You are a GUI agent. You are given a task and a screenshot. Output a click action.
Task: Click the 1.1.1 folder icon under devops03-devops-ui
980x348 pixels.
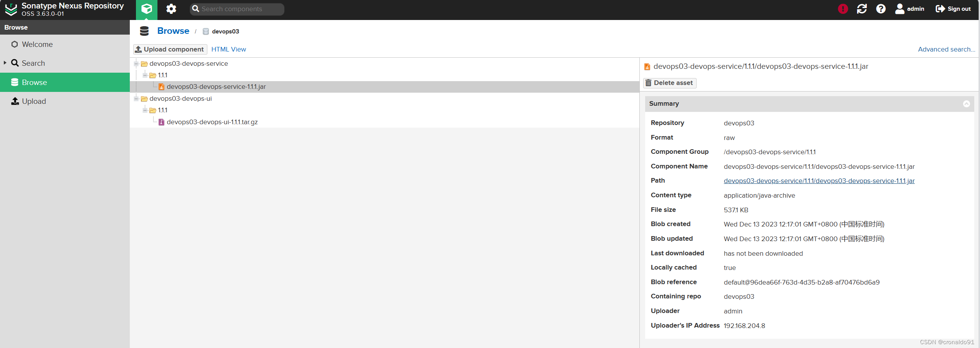pyautogui.click(x=153, y=110)
